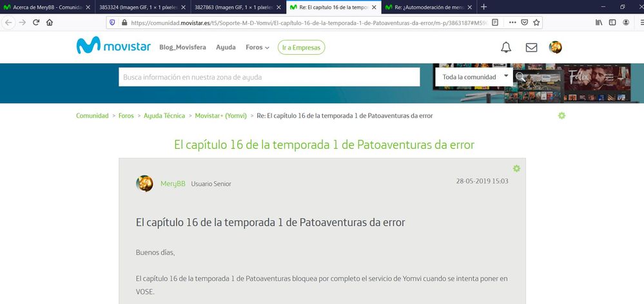644x304 pixels.
Task: Open user avatar menu in header
Action: (x=555, y=47)
